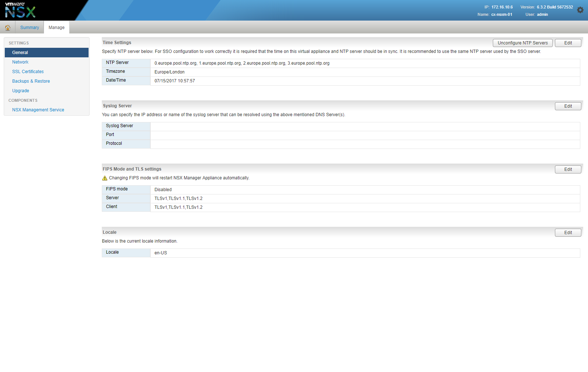The height and width of the screenshot is (372, 588).
Task: Open NSX Management Service component
Action: click(38, 110)
